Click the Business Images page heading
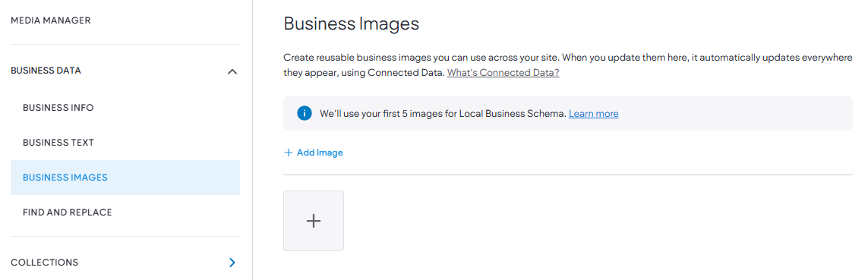The width and height of the screenshot is (868, 280). (351, 24)
